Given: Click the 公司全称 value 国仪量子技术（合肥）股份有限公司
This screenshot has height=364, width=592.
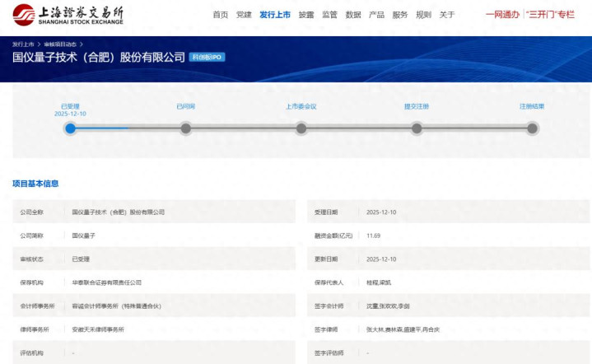Looking at the screenshot, I should pyautogui.click(x=119, y=212).
